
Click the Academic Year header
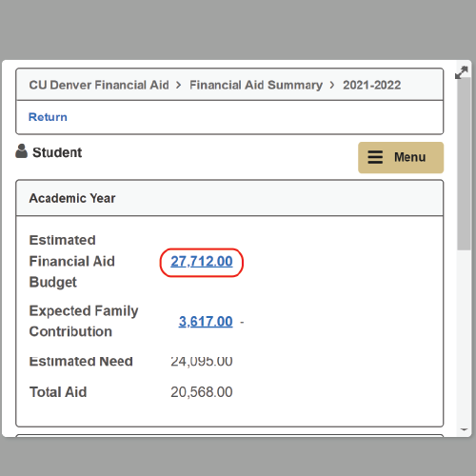pyautogui.click(x=229, y=198)
